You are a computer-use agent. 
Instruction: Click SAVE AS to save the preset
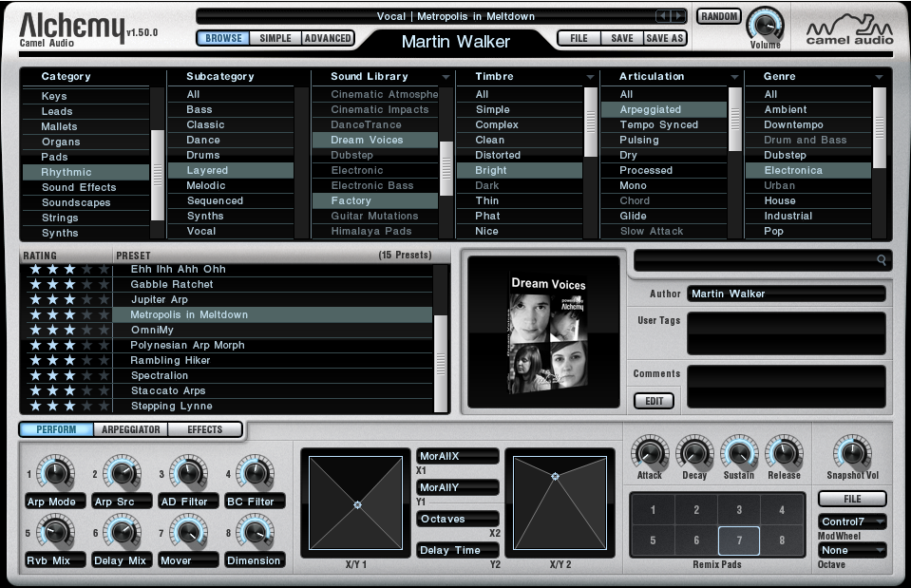662,38
